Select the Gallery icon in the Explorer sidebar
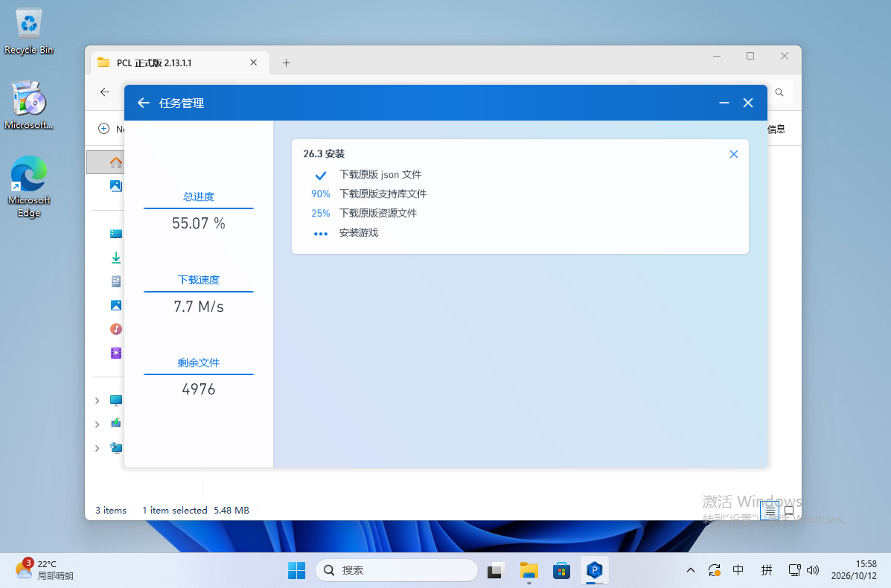This screenshot has height=588, width=891. (116, 185)
